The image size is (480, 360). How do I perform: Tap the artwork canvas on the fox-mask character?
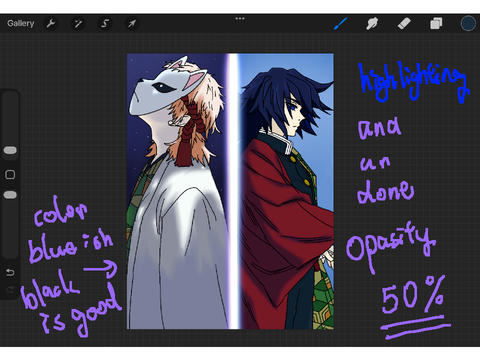click(177, 191)
